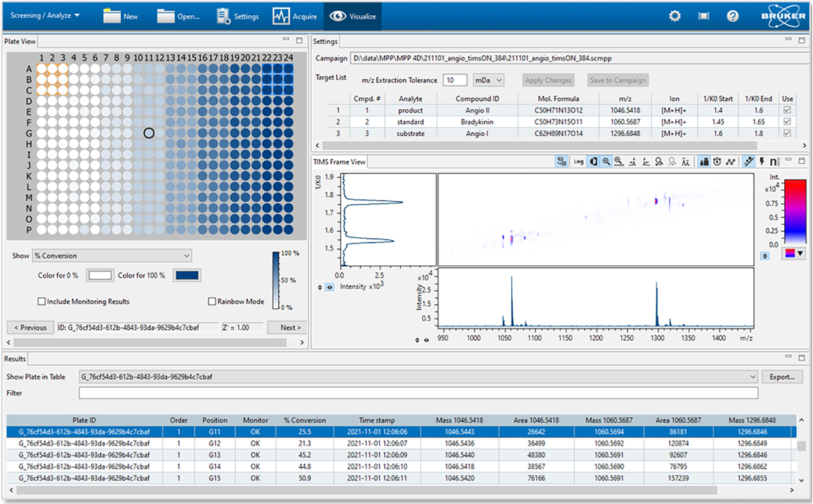Select the TIMS Frame View tab

click(x=339, y=162)
